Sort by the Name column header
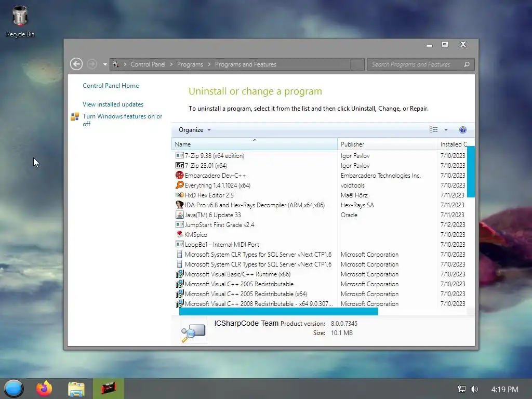532x399 pixels. (255, 144)
